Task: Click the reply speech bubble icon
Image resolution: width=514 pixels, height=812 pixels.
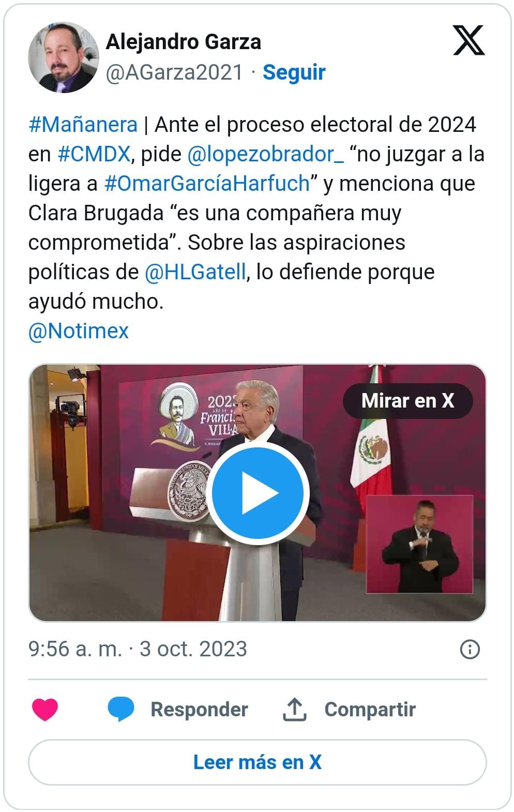Action: coord(121,709)
